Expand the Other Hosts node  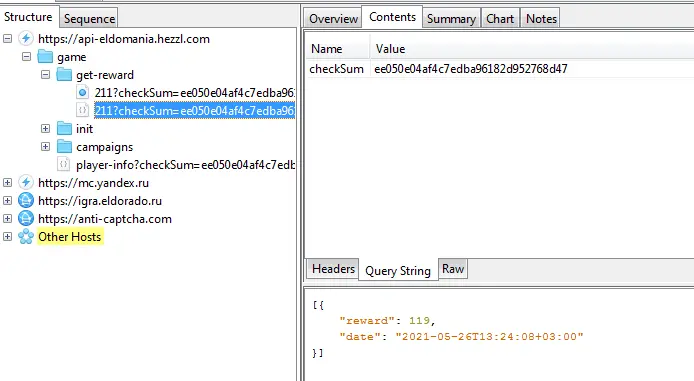click(8, 236)
